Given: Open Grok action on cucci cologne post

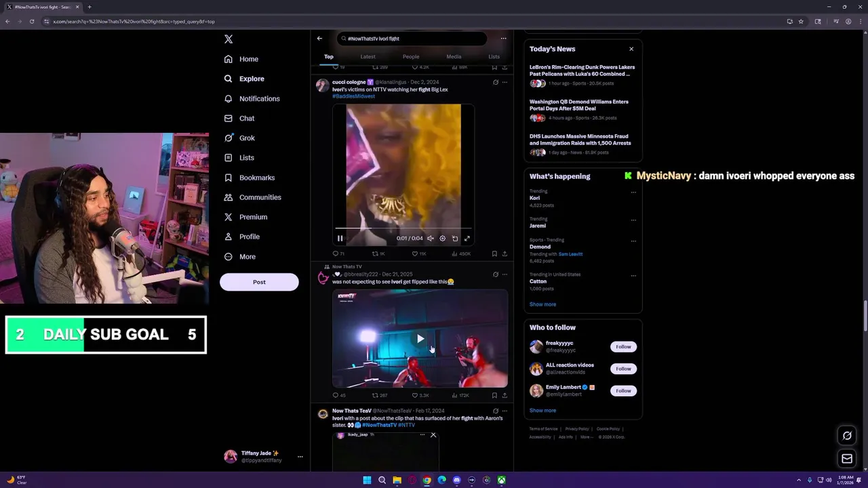Looking at the screenshot, I should pyautogui.click(x=495, y=82).
